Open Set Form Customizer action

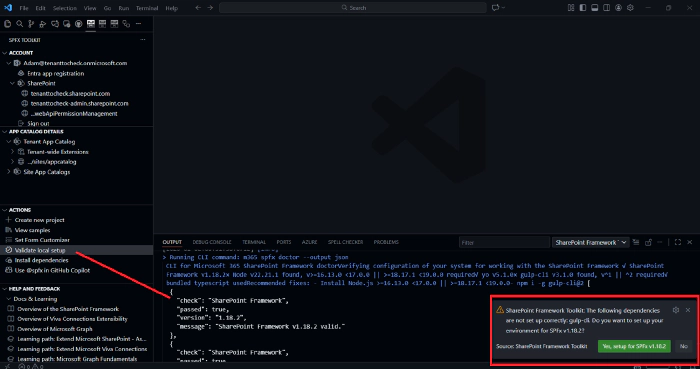pyautogui.click(x=42, y=240)
